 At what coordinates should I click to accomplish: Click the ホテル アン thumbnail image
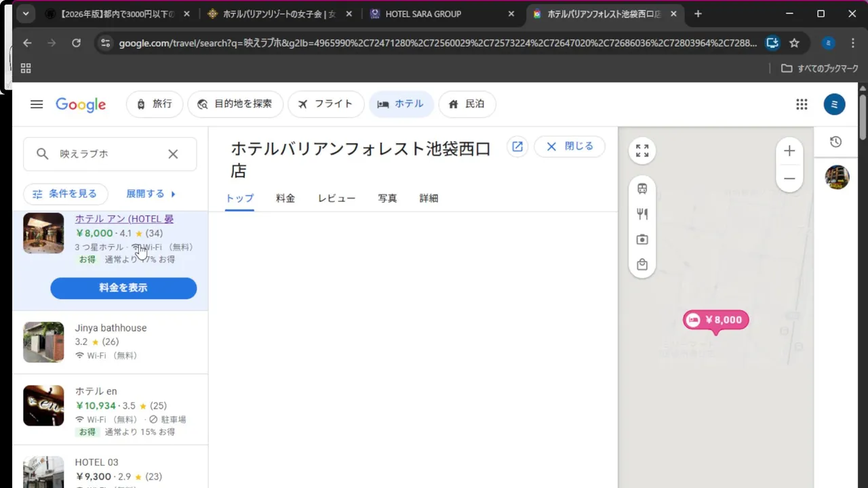pos(43,233)
